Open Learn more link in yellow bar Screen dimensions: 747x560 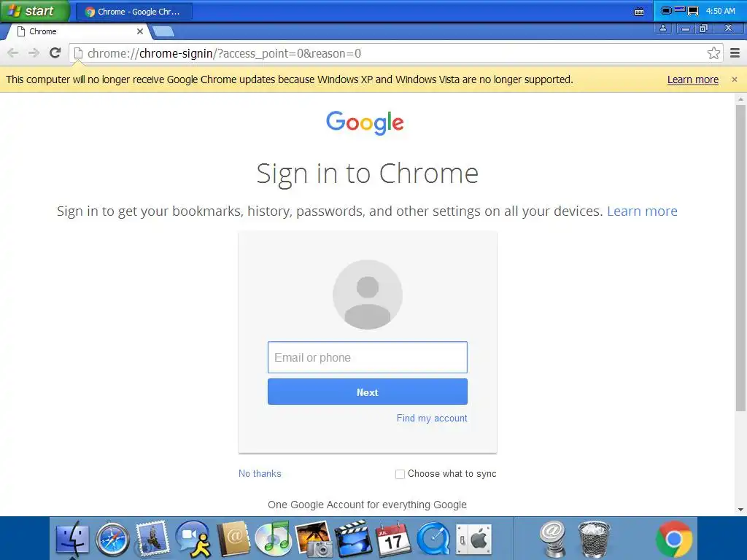[x=693, y=79]
